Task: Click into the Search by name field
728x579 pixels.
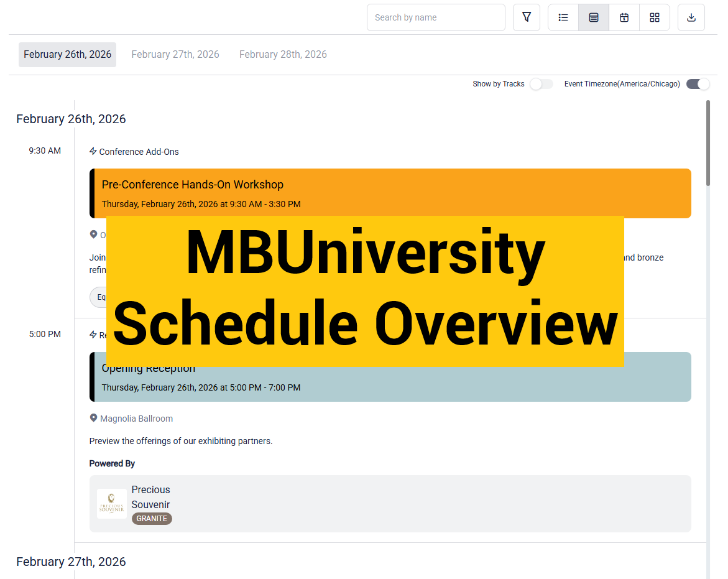Action: (435, 17)
